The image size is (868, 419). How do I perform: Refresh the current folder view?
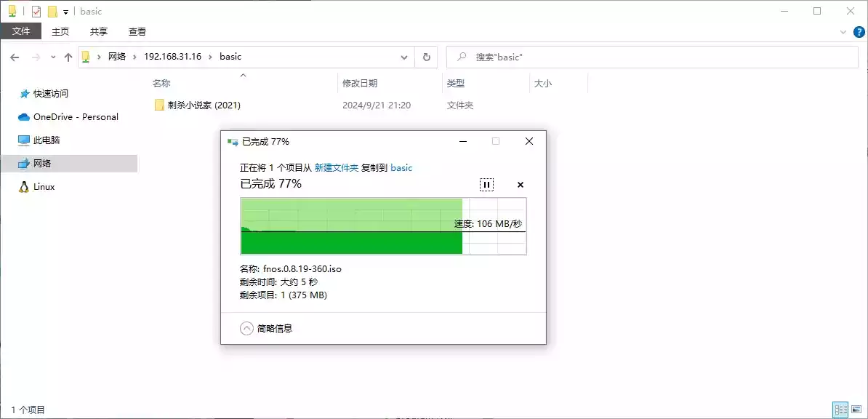click(x=426, y=57)
